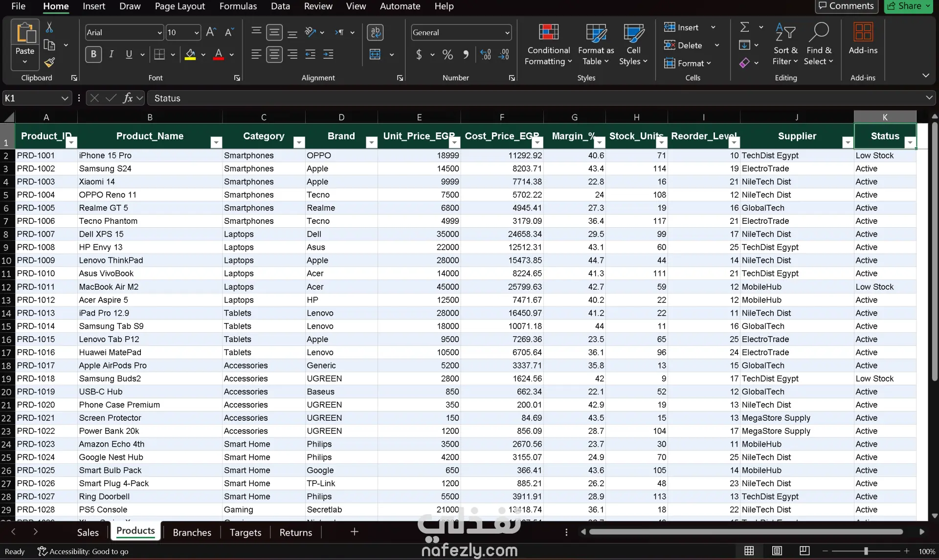Click Decrease Decimal icon
This screenshot has height=560, width=939.
504,54
